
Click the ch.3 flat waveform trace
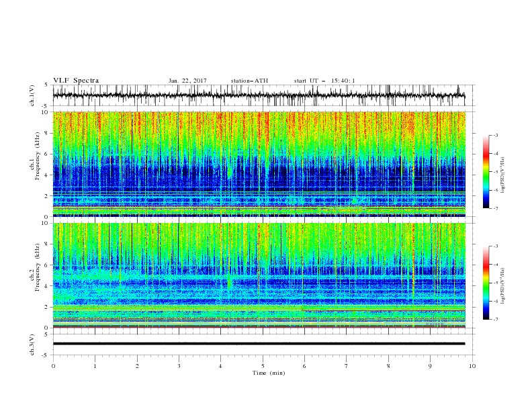click(x=259, y=344)
